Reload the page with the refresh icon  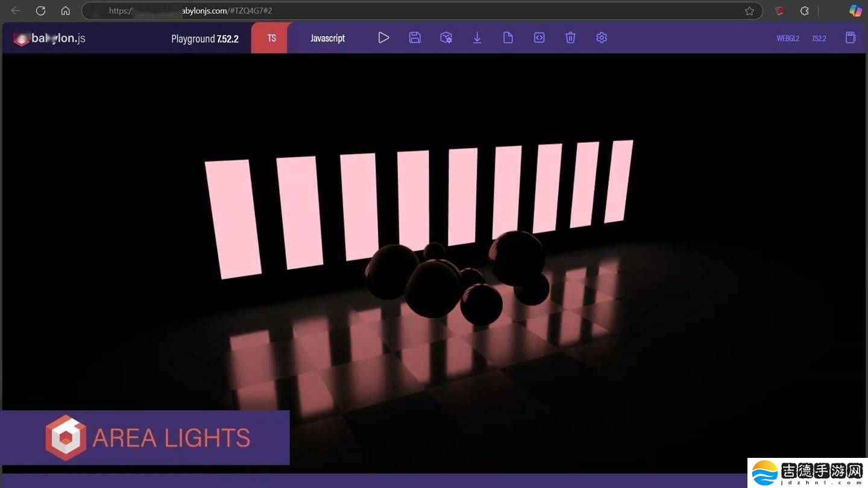40,11
